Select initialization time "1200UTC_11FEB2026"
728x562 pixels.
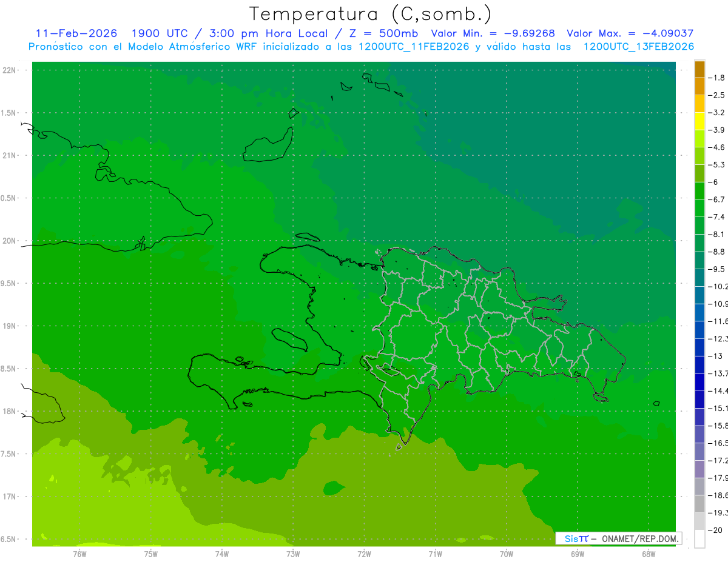[x=414, y=47]
